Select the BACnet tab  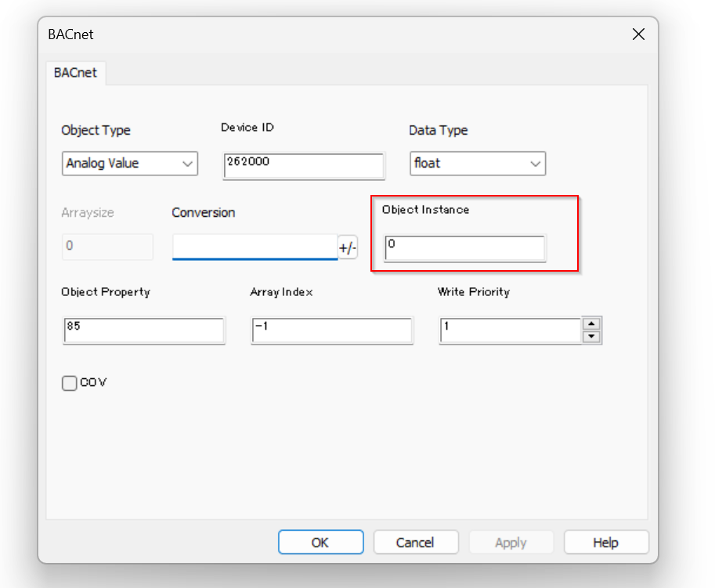76,73
